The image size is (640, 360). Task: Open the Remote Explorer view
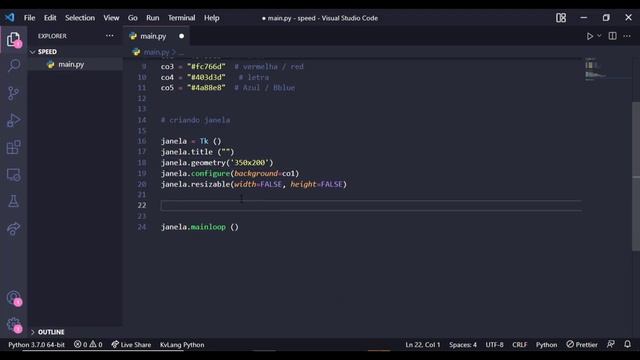[x=13, y=175]
